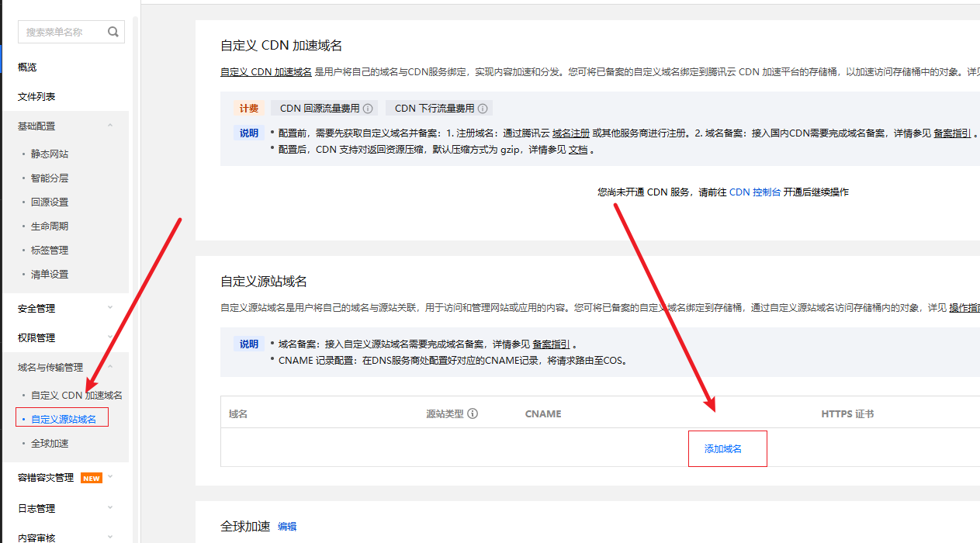980x543 pixels.
Task: Focus the 搜索菜单名称 search field
Action: click(x=71, y=32)
